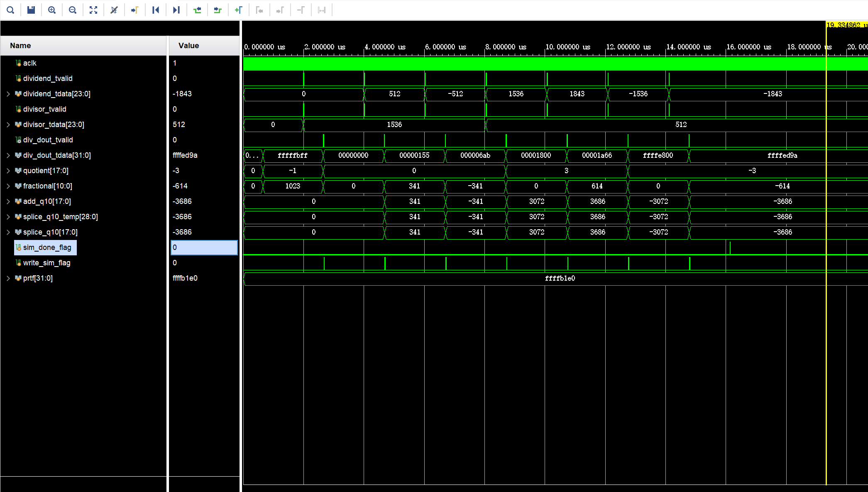Jump to time zero with Go-to-start icon

[156, 10]
